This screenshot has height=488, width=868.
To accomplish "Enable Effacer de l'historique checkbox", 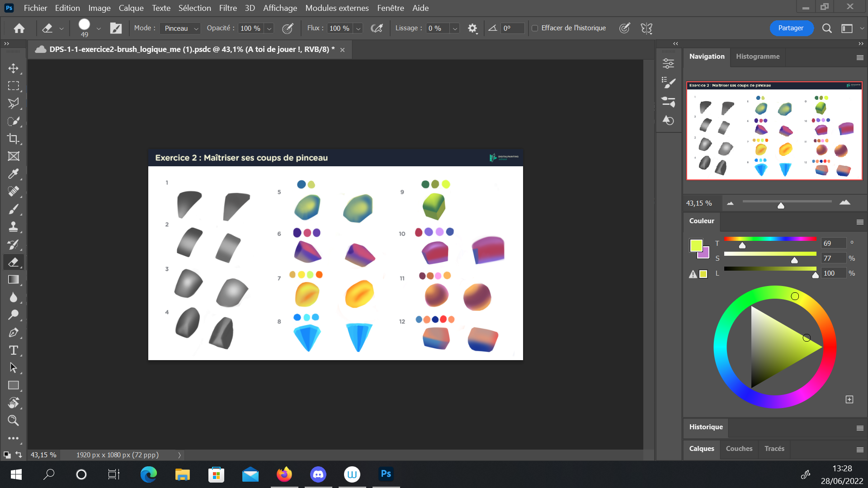I will (535, 28).
